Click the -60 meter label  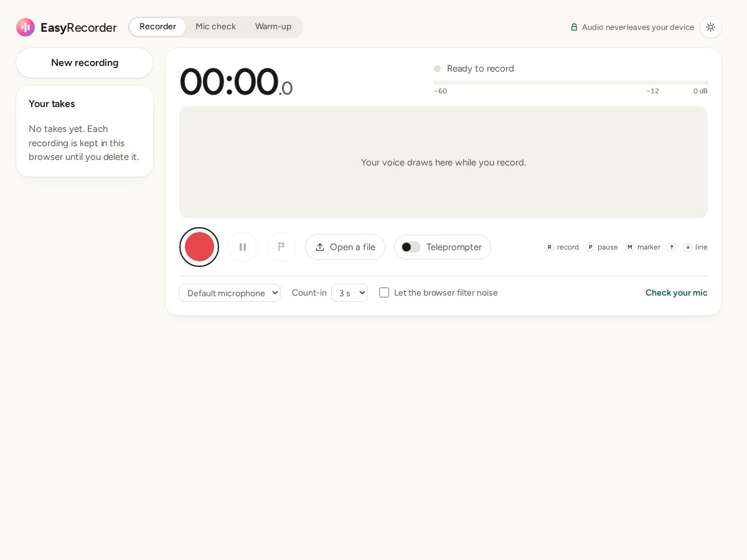(x=440, y=91)
